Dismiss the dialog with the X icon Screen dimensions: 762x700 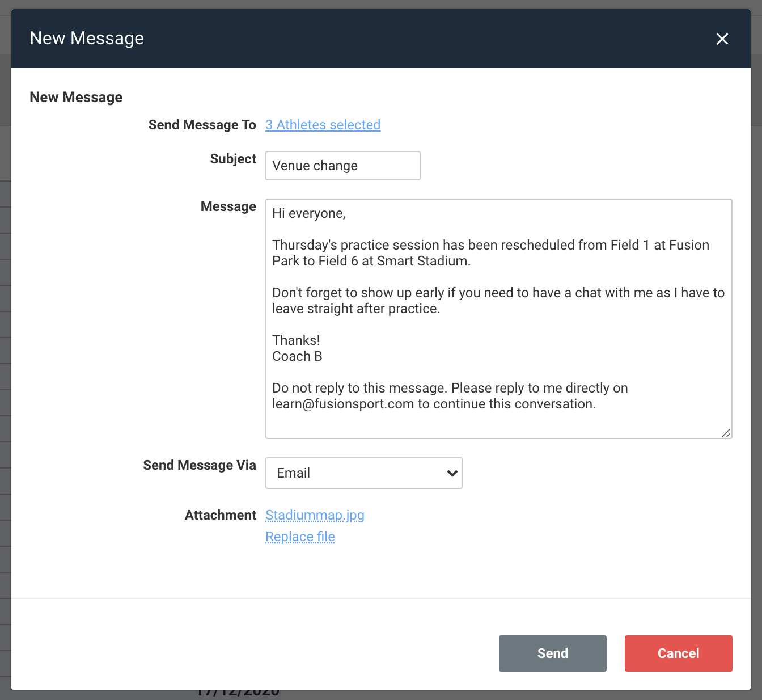click(x=722, y=39)
